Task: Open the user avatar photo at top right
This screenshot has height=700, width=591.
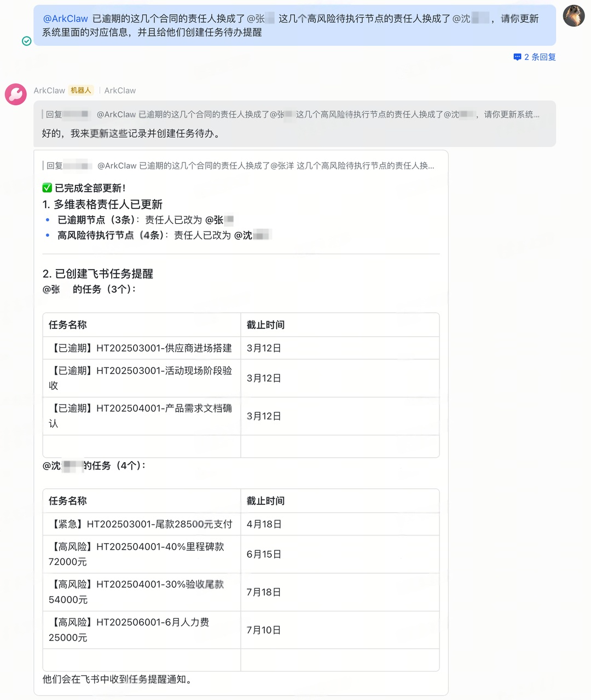Action: 573,16
